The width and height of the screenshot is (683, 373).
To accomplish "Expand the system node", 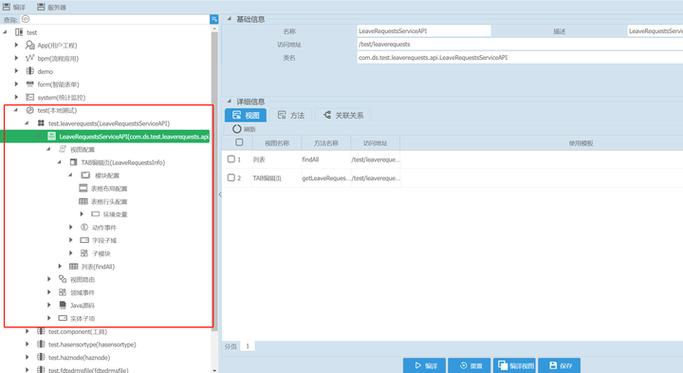I will point(17,97).
